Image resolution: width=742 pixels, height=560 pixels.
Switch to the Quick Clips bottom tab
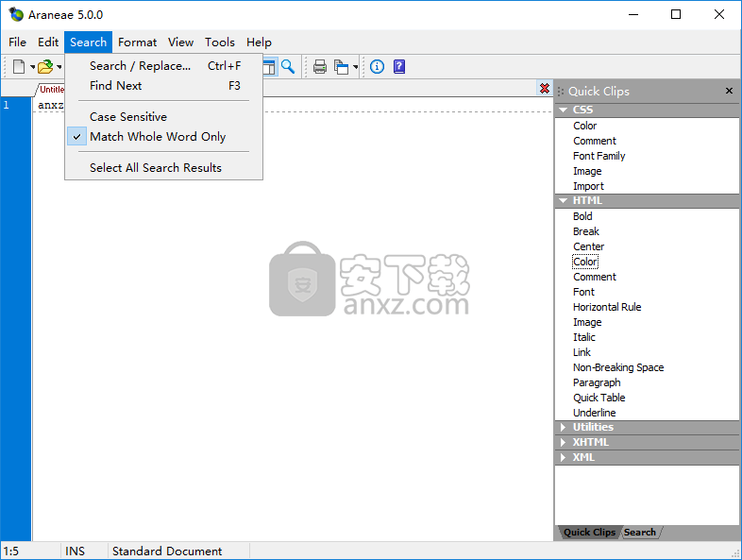click(589, 532)
